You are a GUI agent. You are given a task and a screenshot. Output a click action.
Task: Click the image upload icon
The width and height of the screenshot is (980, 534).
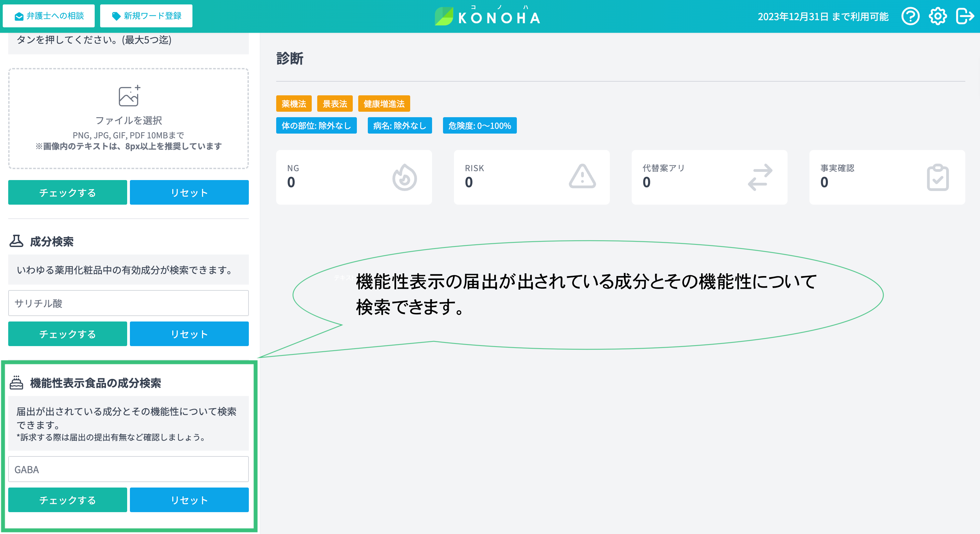pos(129,96)
